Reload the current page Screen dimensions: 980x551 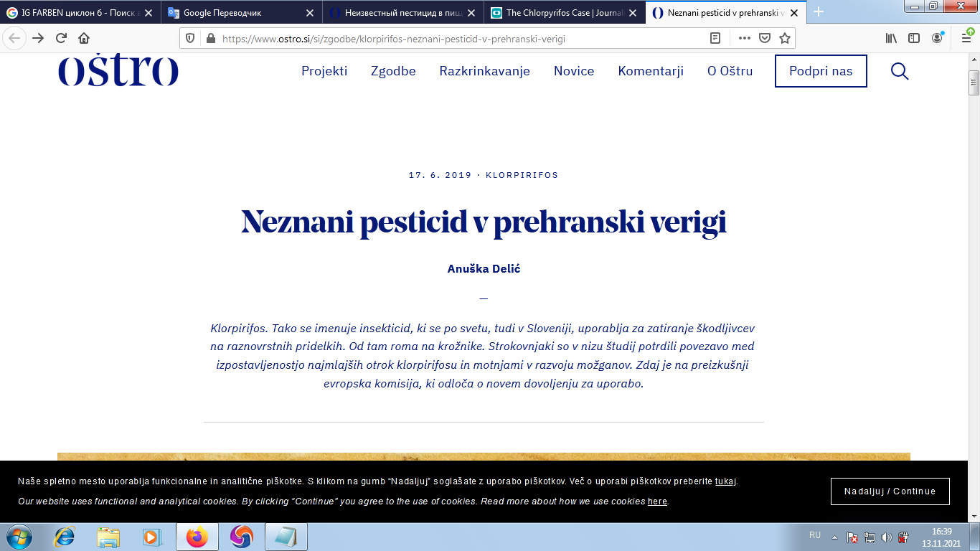pos(61,39)
